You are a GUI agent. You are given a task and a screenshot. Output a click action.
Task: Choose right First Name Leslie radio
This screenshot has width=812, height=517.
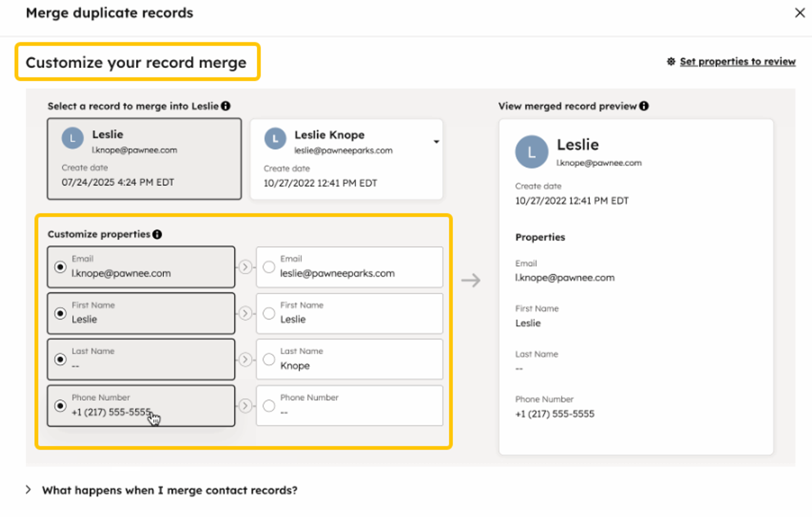269,314
